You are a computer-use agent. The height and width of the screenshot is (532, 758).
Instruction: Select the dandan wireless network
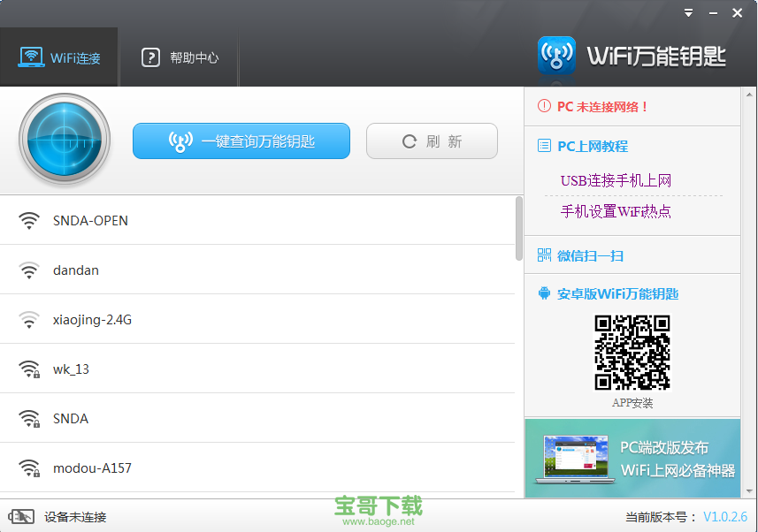point(76,270)
